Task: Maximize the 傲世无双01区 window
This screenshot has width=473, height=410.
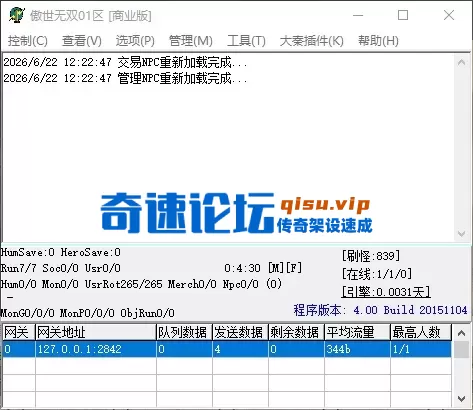Action: (x=403, y=15)
